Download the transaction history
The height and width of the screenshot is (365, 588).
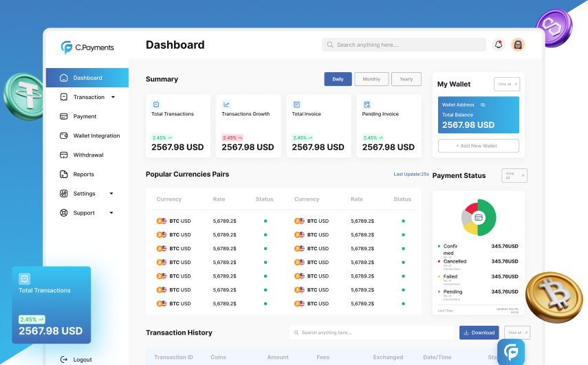[479, 333]
